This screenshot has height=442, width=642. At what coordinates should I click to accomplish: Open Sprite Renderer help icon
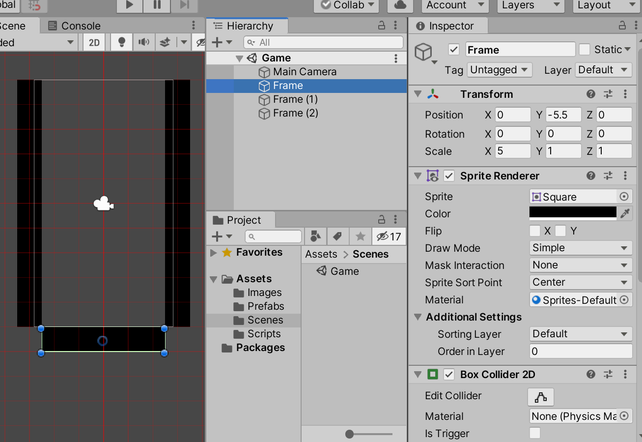point(590,176)
